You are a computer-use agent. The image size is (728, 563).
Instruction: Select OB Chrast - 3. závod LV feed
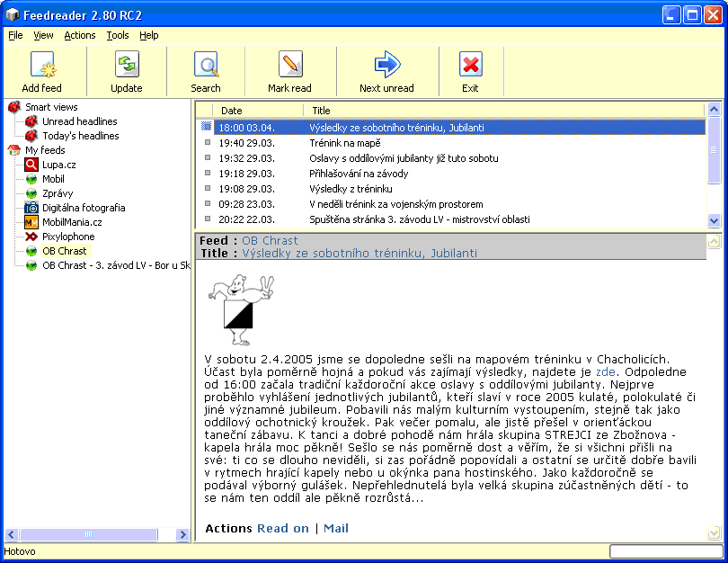pos(116,265)
